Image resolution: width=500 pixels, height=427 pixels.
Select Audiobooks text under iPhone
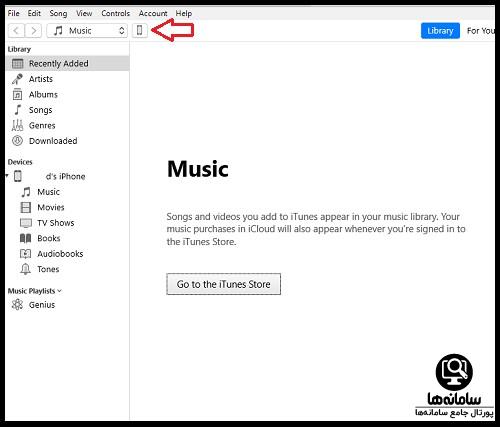pos(60,254)
